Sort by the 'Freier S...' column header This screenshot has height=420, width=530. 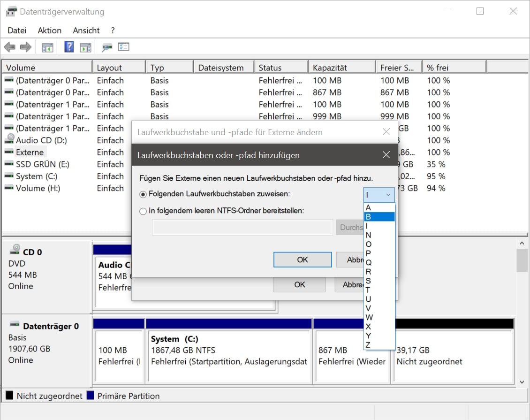(399, 67)
